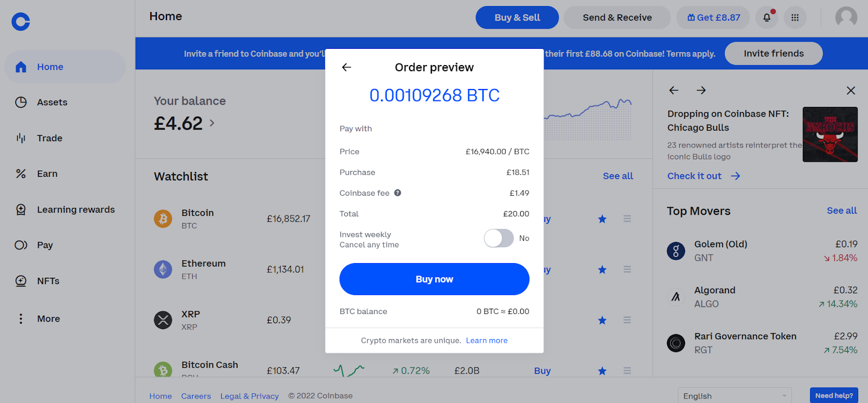Image resolution: width=868 pixels, height=403 pixels.
Task: Click the Coinbase logo icon
Action: (21, 22)
